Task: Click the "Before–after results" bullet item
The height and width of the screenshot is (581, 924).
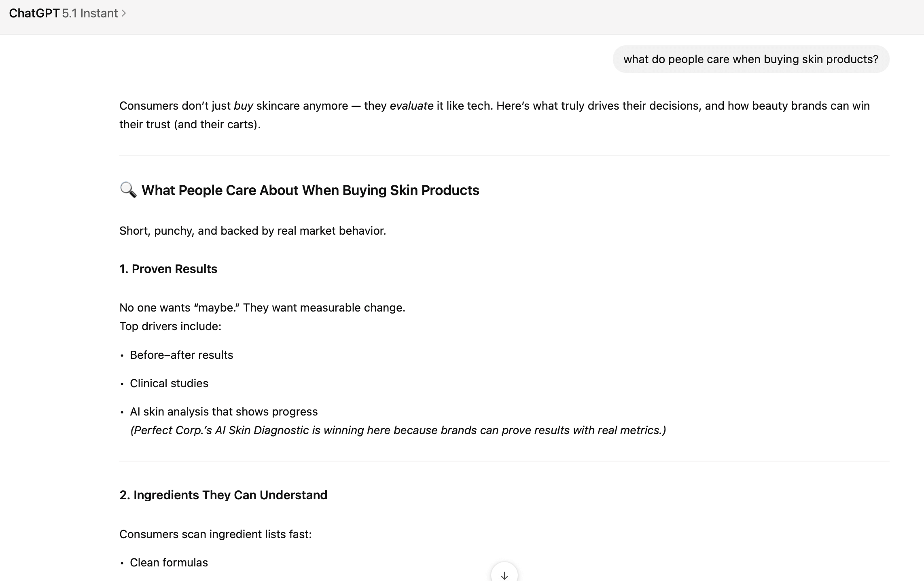Action: tap(181, 355)
